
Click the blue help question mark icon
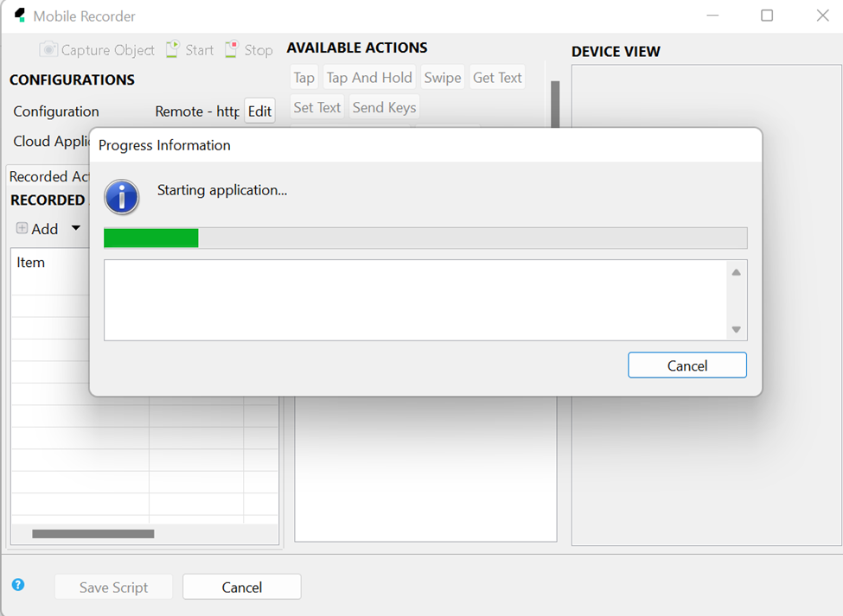(18, 585)
